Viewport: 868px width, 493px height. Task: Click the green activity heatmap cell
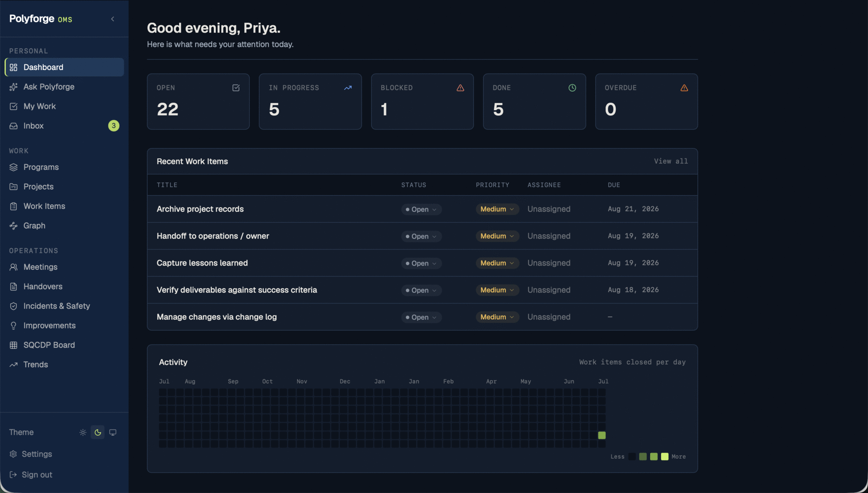[602, 435]
